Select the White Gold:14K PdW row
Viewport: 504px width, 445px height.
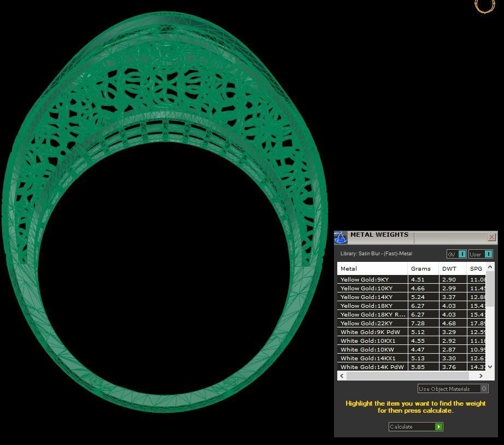(x=412, y=366)
